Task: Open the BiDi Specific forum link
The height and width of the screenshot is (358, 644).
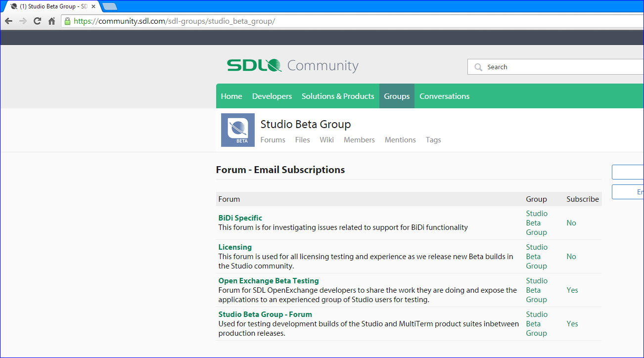Action: pos(240,218)
